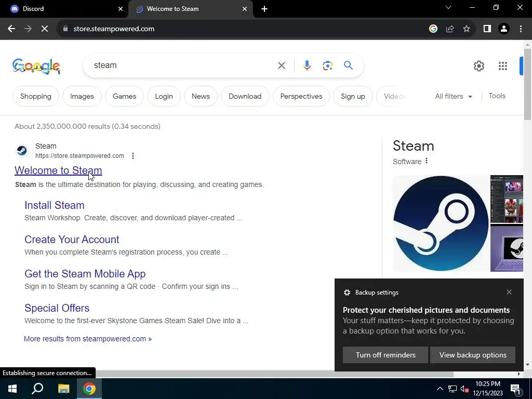Select the Perspectives filter chip
The height and width of the screenshot is (399, 532).
[301, 96]
